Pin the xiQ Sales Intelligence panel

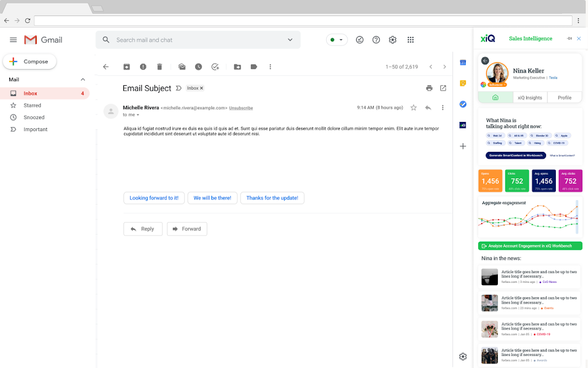[569, 39]
